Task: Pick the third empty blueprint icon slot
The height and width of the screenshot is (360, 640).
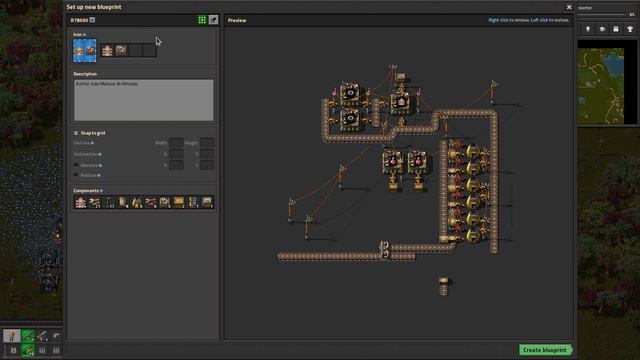Action: [135, 51]
